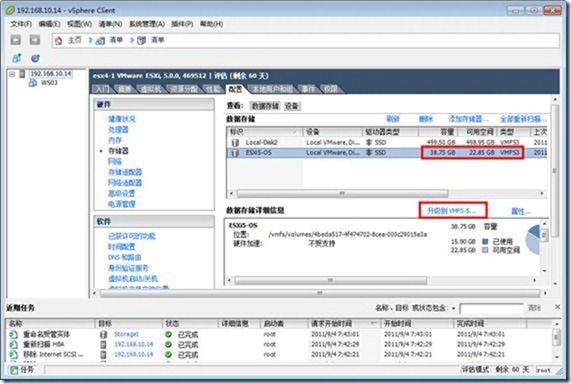Screen dimensions: 571x384
Task: Open 电源管理 hardware link
Action: 122,204
